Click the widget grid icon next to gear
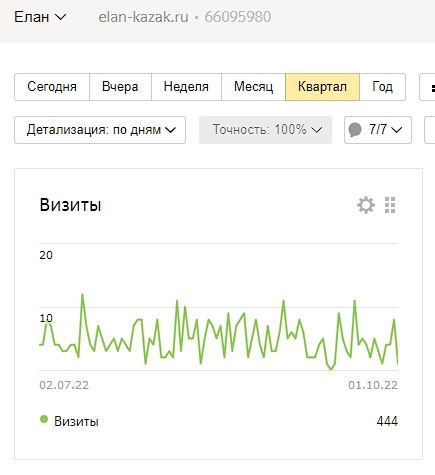 click(390, 205)
